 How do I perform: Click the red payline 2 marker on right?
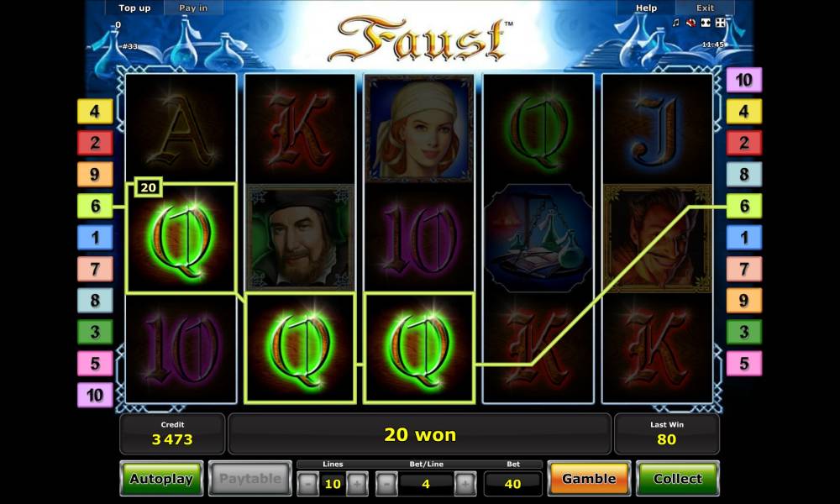(744, 143)
